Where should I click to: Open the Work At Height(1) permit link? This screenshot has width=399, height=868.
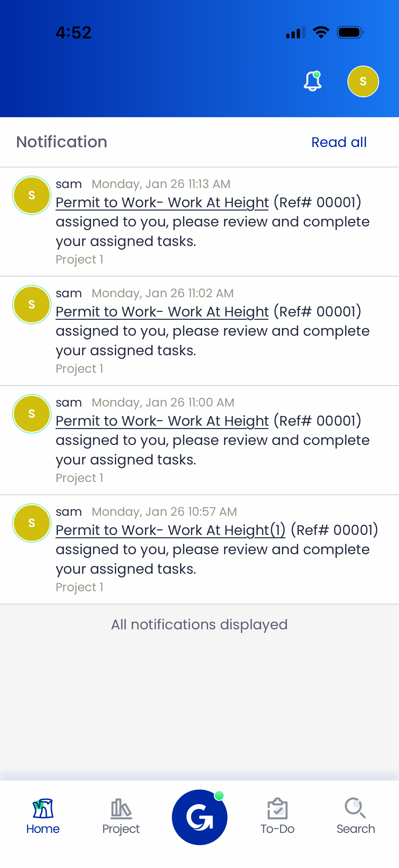tap(170, 530)
